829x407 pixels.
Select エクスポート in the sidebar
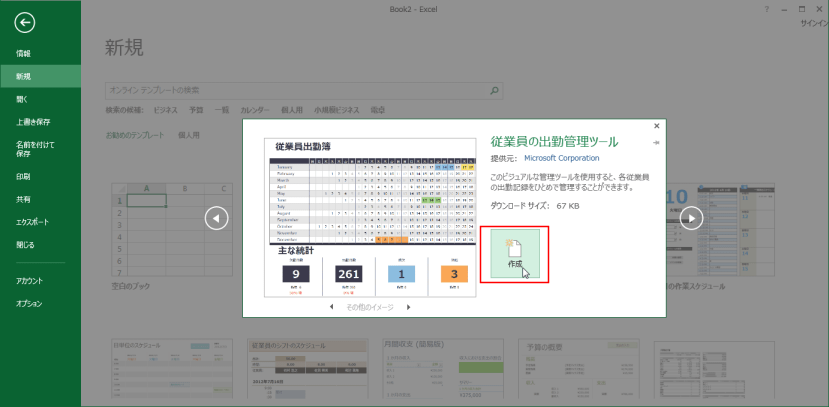tap(32, 222)
